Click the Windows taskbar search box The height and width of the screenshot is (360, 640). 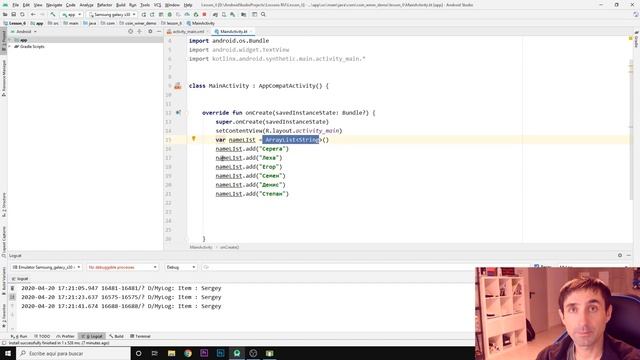coord(73,353)
